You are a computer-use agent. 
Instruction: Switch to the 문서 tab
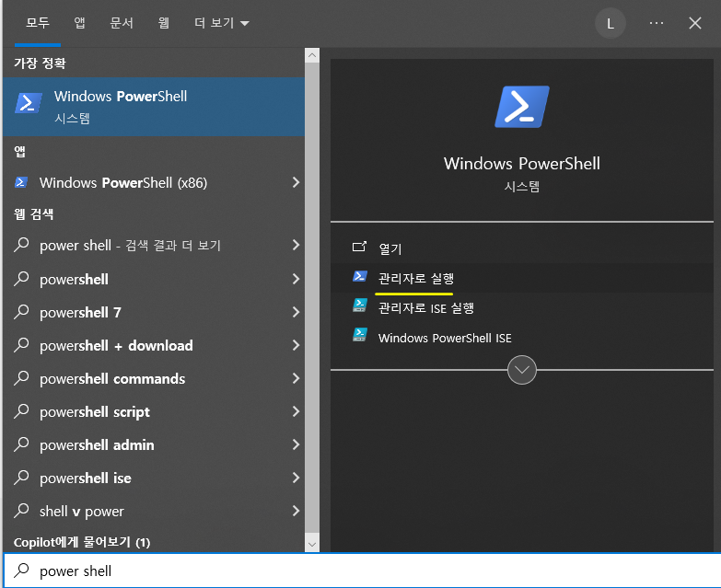pos(122,23)
